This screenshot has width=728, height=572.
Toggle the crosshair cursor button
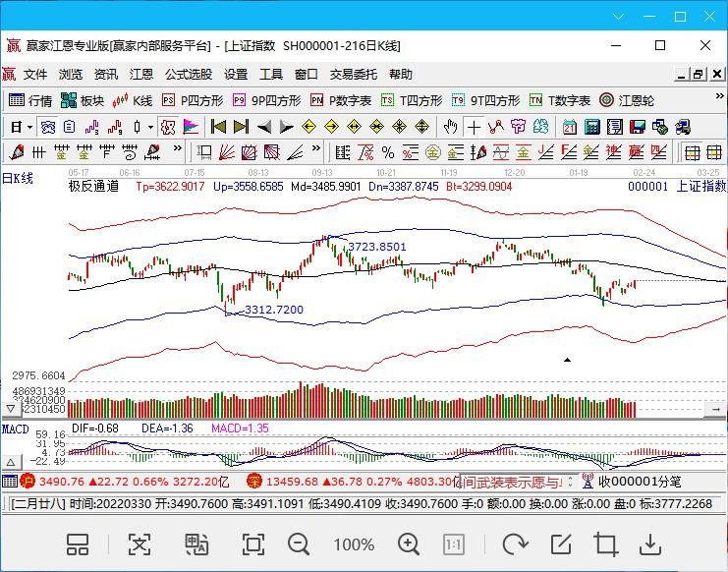click(474, 127)
